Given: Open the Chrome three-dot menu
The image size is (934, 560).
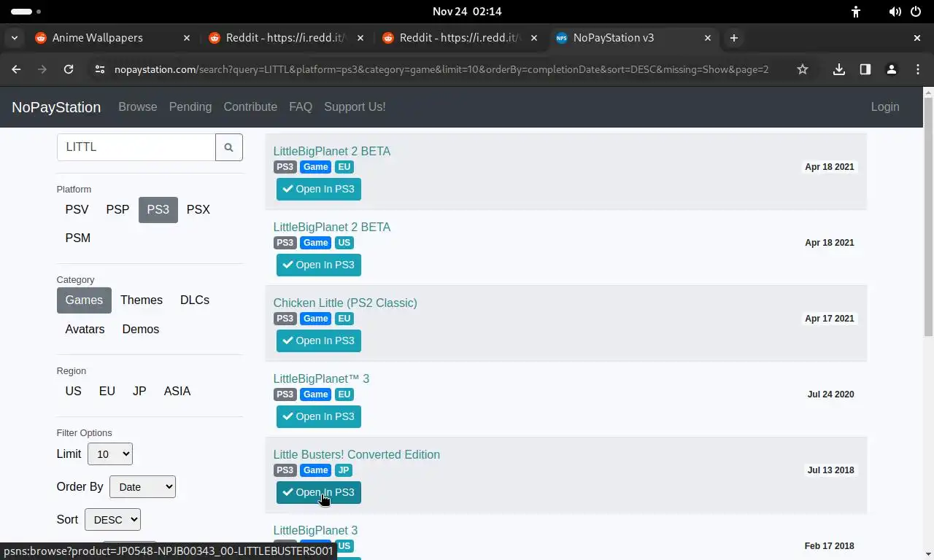Looking at the screenshot, I should tap(918, 69).
